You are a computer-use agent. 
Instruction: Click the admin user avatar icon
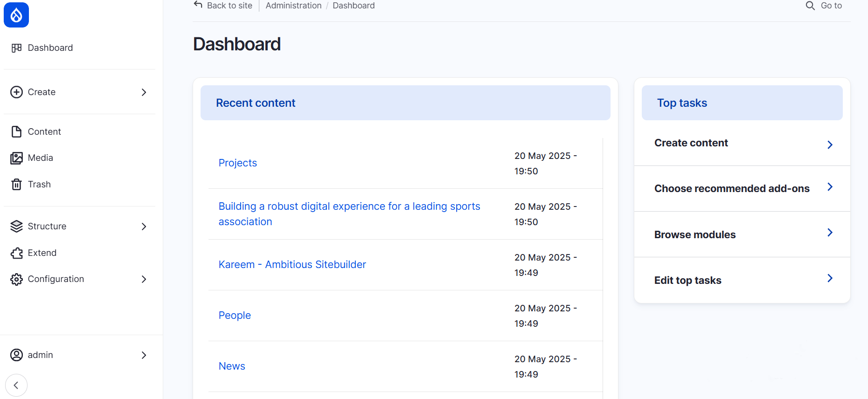pyautogui.click(x=17, y=355)
